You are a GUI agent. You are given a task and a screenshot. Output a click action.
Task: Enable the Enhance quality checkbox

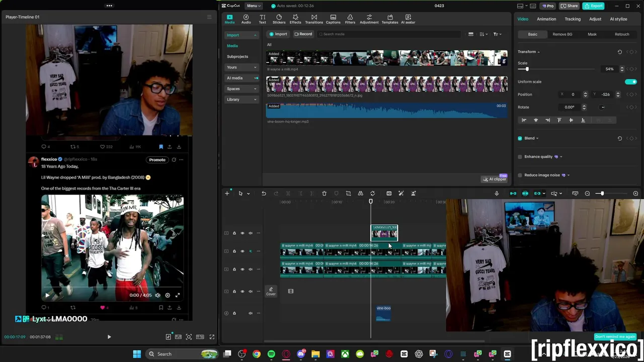pyautogui.click(x=520, y=157)
